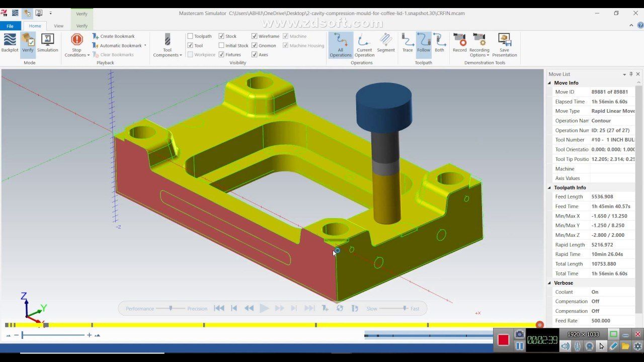Click the recorder camera snapshot icon
The height and width of the screenshot is (362, 644).
519,334
